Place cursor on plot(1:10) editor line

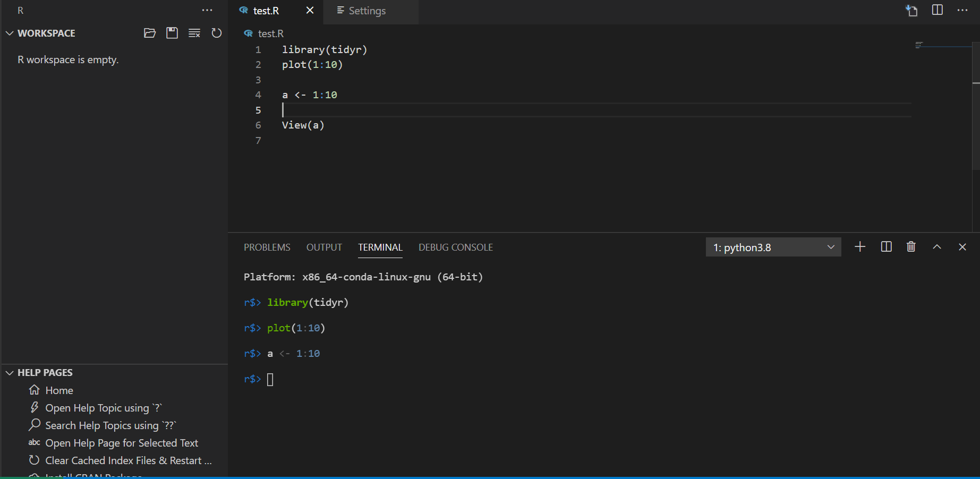click(x=312, y=64)
